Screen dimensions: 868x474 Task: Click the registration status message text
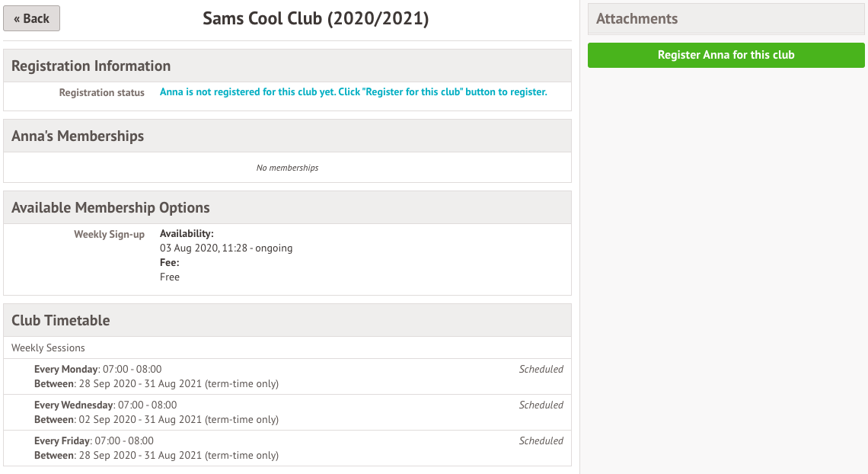pos(353,92)
